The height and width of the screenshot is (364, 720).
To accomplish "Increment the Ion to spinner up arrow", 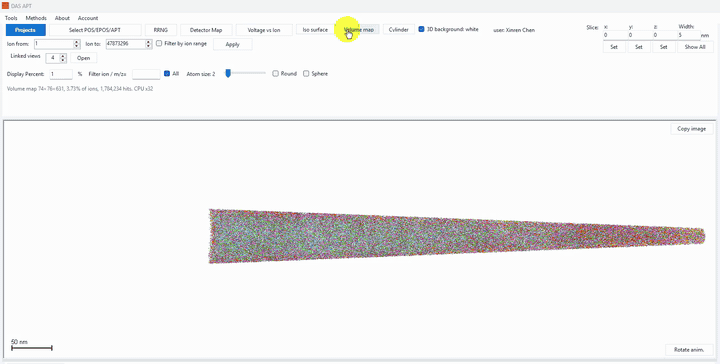I will click(148, 42).
